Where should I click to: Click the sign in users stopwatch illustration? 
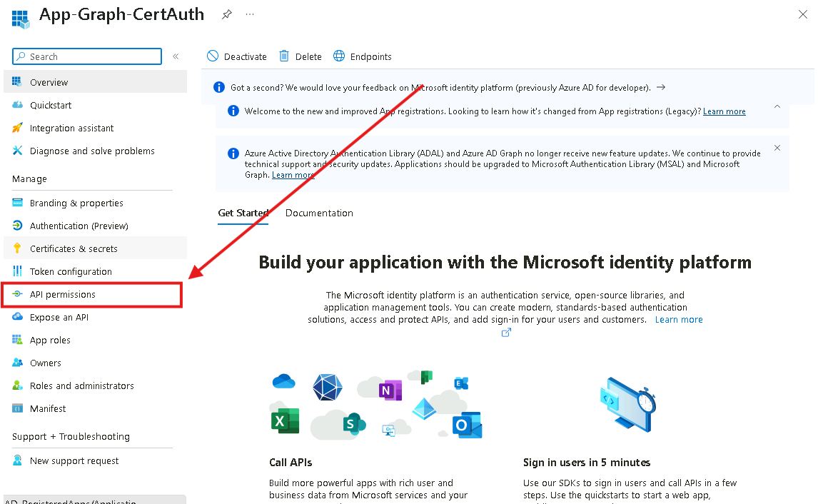point(627,404)
